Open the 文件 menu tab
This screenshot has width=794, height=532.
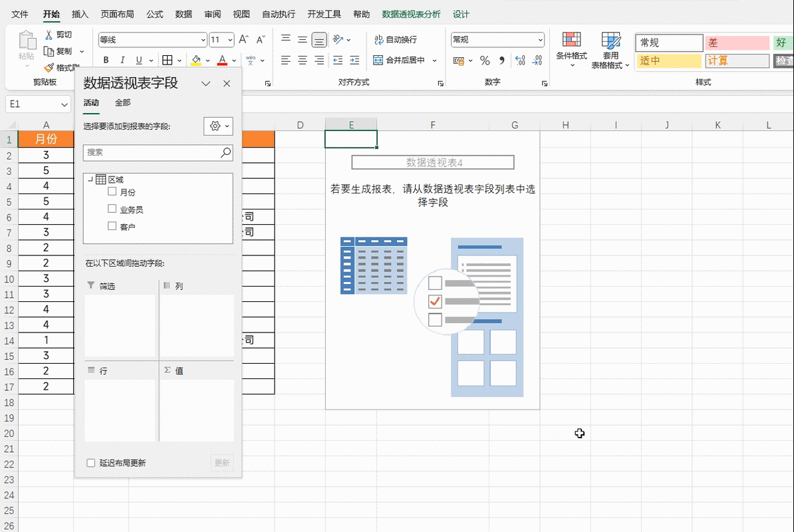(x=20, y=14)
